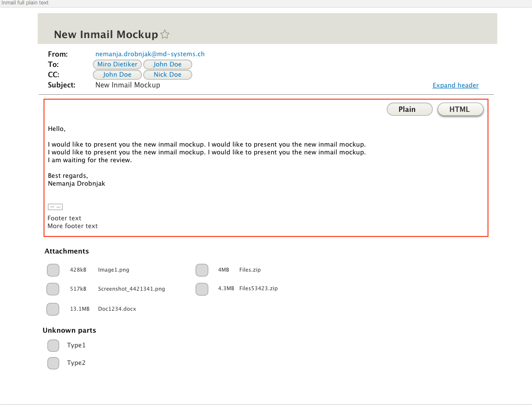Viewport: 532px width, 405px height.
Task: Click the Type2 unknown part icon
Action: pos(53,363)
